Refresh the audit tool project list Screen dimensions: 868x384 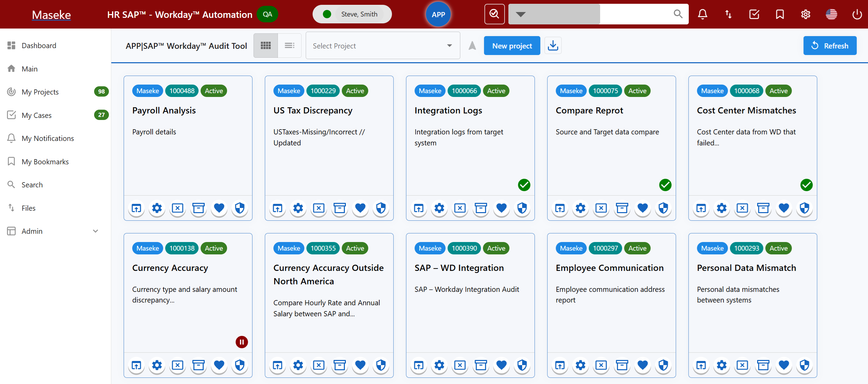pos(830,45)
